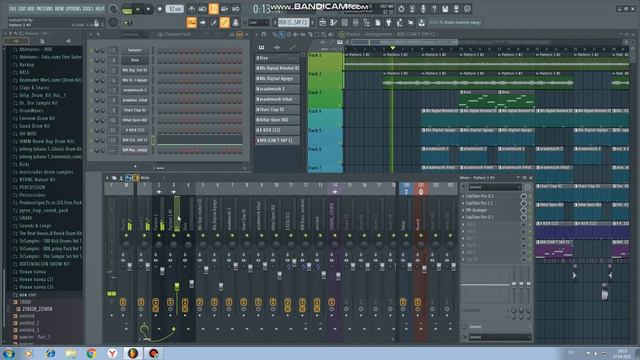
Task: Click the Internet Explorer taskbar icon
Action: click(x=50, y=353)
